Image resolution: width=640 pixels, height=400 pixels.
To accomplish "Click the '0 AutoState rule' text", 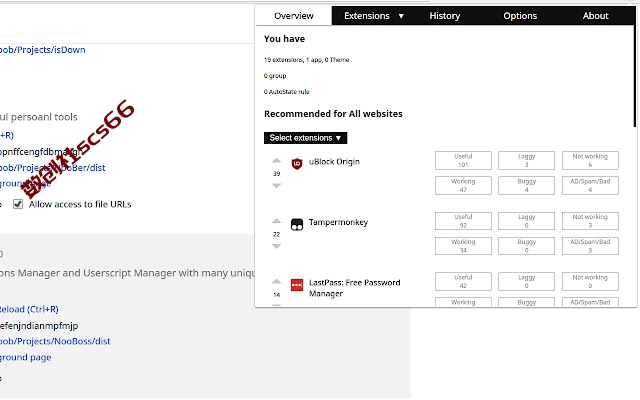I will coord(287,92).
